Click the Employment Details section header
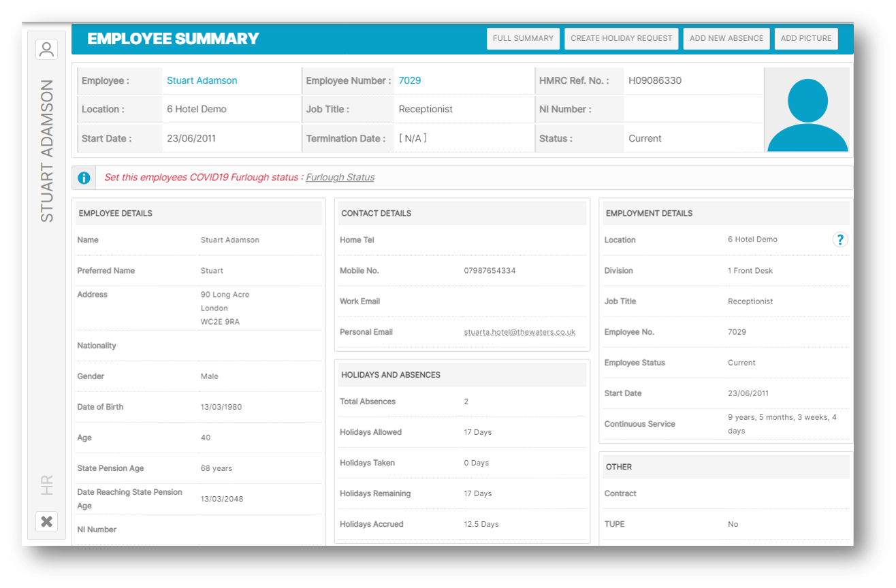The width and height of the screenshot is (896, 588). coord(649,213)
